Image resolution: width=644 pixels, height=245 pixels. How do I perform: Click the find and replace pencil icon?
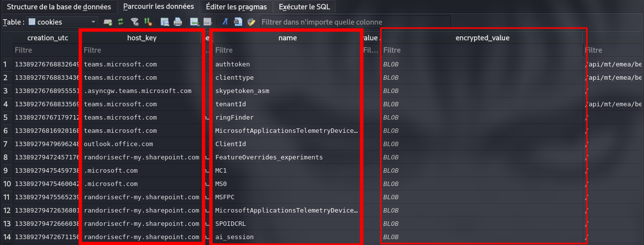(x=251, y=22)
